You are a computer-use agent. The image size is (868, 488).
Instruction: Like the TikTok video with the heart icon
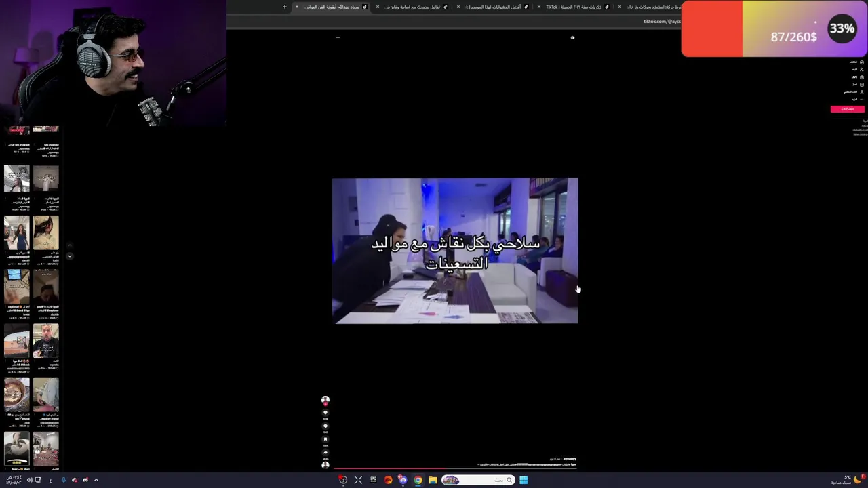(x=325, y=413)
